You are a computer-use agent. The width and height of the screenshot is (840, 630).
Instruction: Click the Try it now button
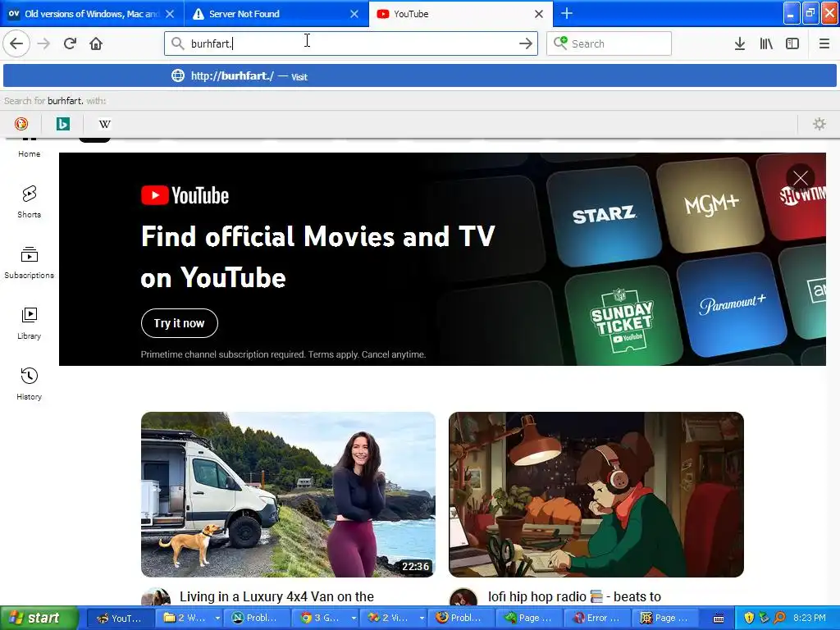[180, 323]
